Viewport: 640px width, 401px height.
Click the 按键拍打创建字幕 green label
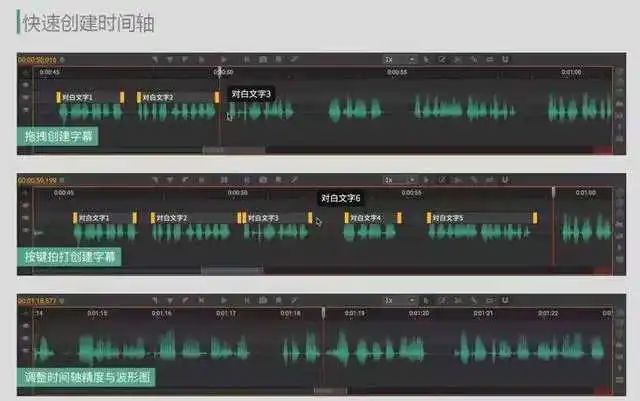coord(70,256)
